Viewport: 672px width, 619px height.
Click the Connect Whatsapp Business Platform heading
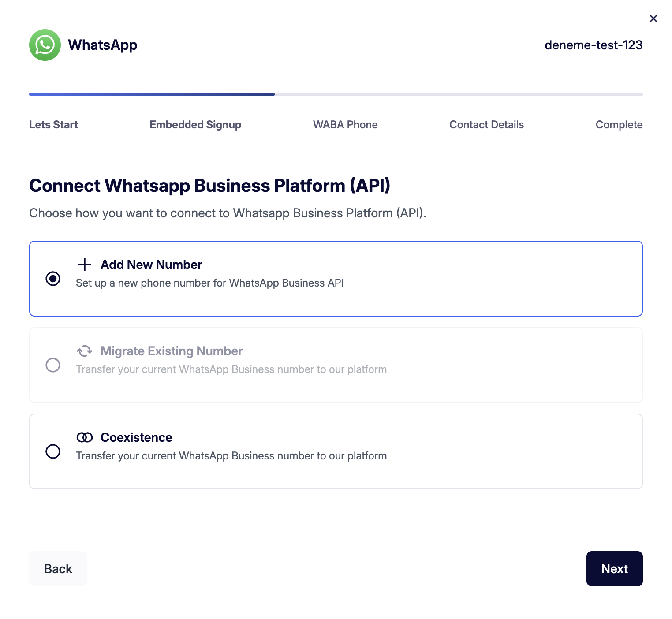click(x=210, y=186)
